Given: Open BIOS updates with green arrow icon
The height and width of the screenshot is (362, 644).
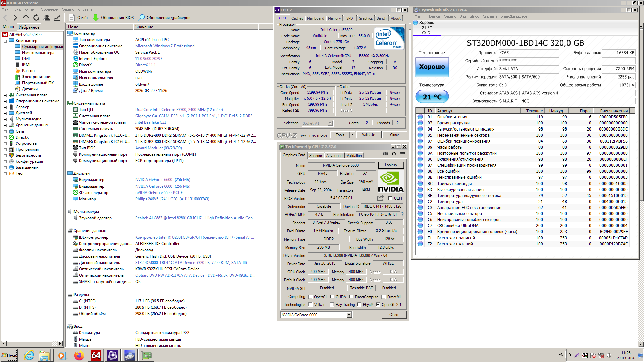Looking at the screenshot, I should tap(96, 18).
